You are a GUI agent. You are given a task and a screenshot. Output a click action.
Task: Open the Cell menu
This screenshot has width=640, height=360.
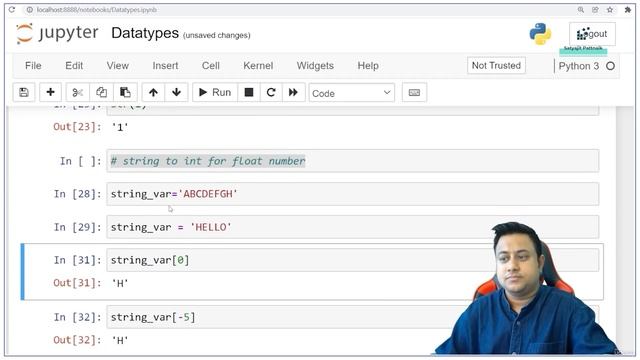click(211, 66)
